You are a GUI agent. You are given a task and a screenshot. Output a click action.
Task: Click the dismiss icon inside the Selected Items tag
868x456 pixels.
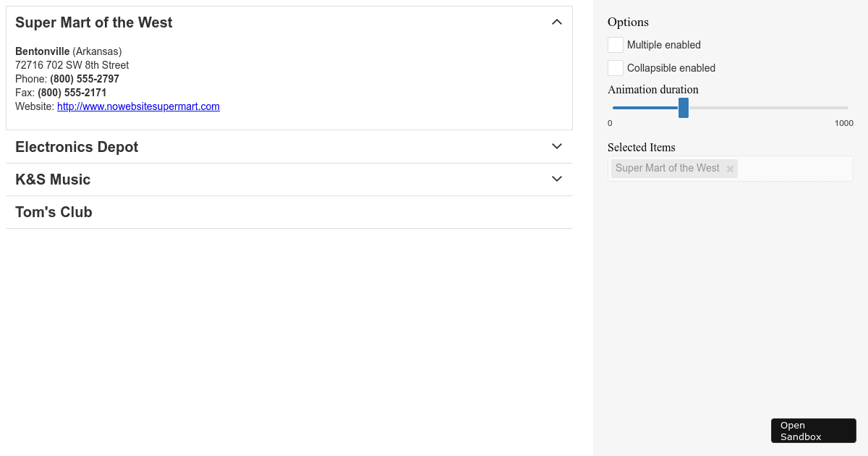pos(730,168)
